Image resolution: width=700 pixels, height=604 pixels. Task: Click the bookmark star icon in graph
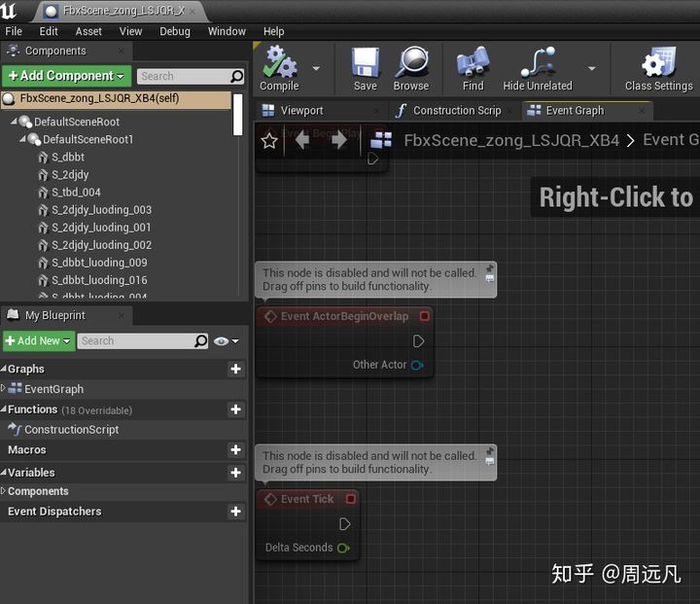269,141
